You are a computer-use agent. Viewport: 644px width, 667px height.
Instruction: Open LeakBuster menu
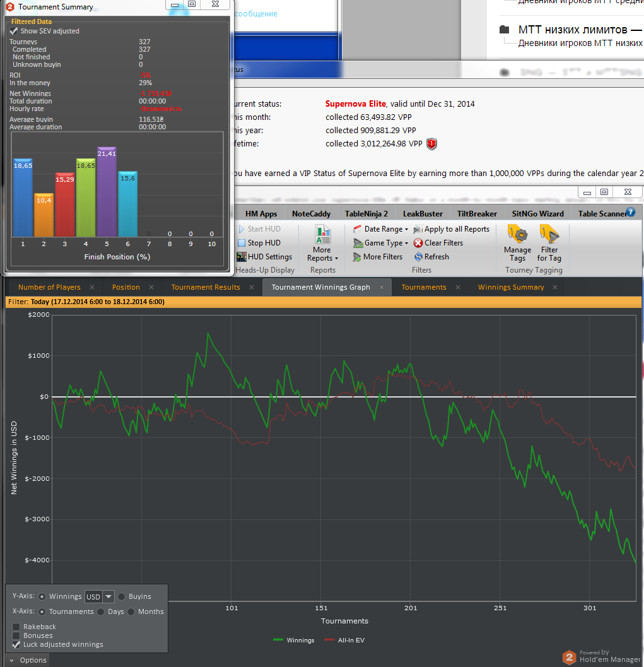[423, 214]
